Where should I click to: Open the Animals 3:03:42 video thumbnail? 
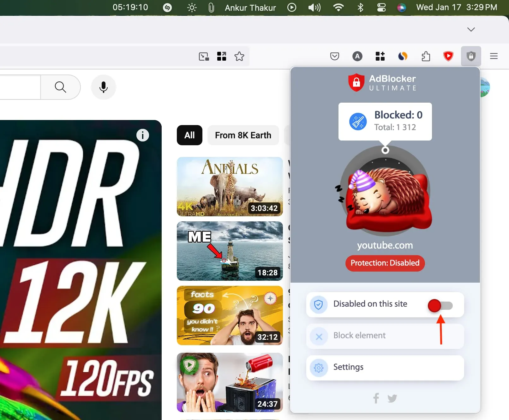230,187
